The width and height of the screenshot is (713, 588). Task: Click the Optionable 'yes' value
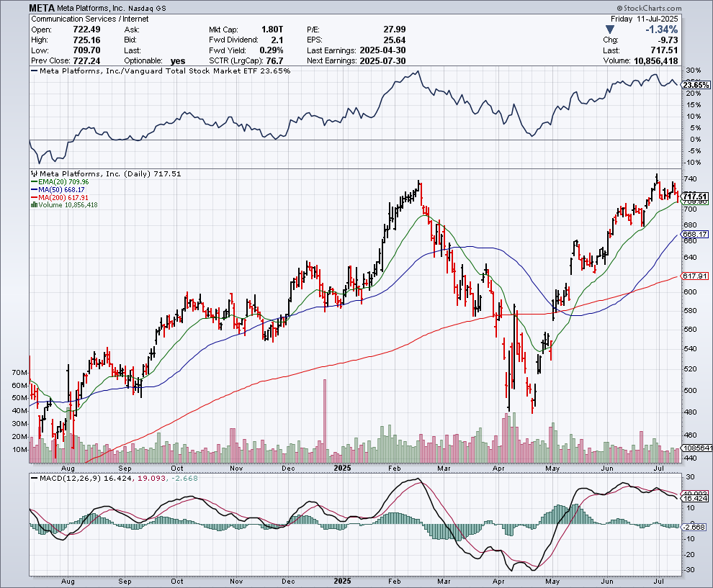(178, 61)
